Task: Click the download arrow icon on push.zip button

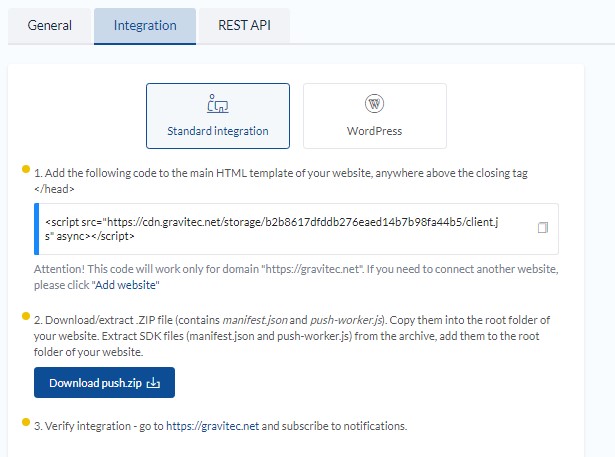Action: (153, 383)
